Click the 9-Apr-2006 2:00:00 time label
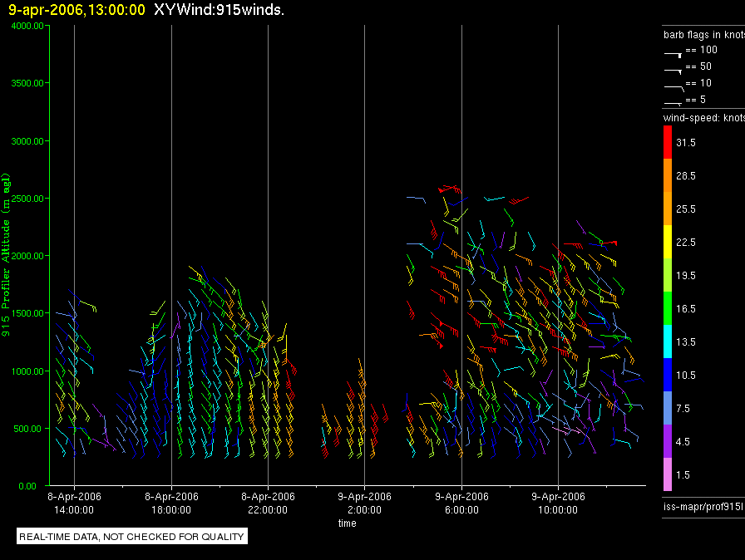This screenshot has height=560, width=745. 364,503
